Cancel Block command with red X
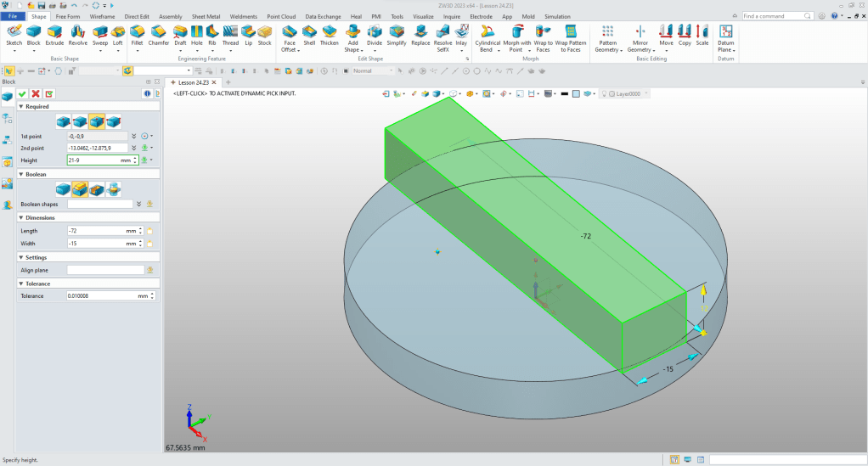The image size is (868, 466). click(36, 93)
